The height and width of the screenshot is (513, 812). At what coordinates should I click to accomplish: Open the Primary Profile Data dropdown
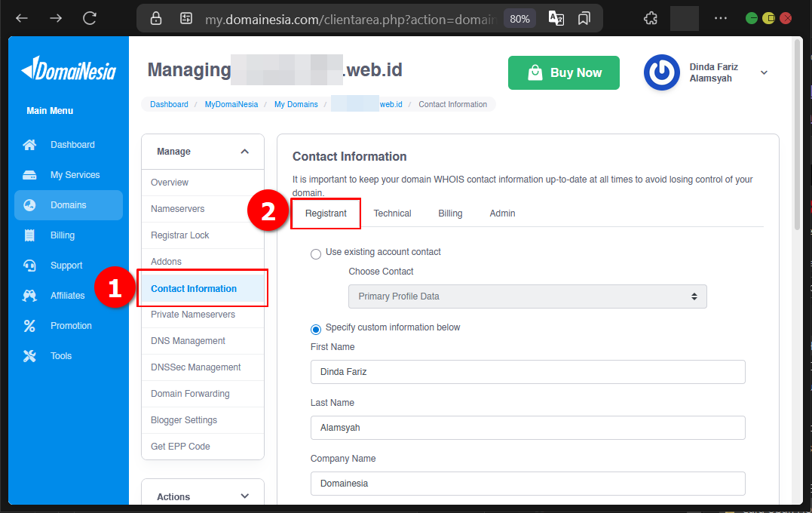tap(527, 296)
